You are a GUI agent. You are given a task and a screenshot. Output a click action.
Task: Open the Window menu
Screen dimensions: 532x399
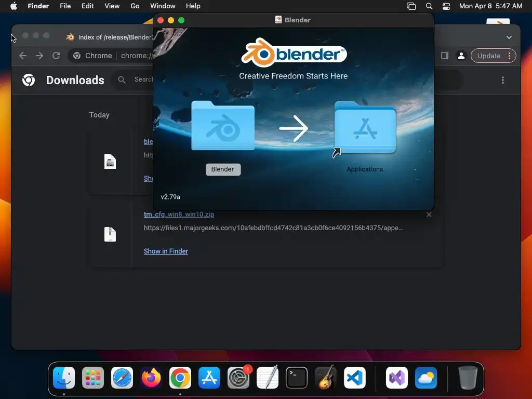click(x=163, y=6)
